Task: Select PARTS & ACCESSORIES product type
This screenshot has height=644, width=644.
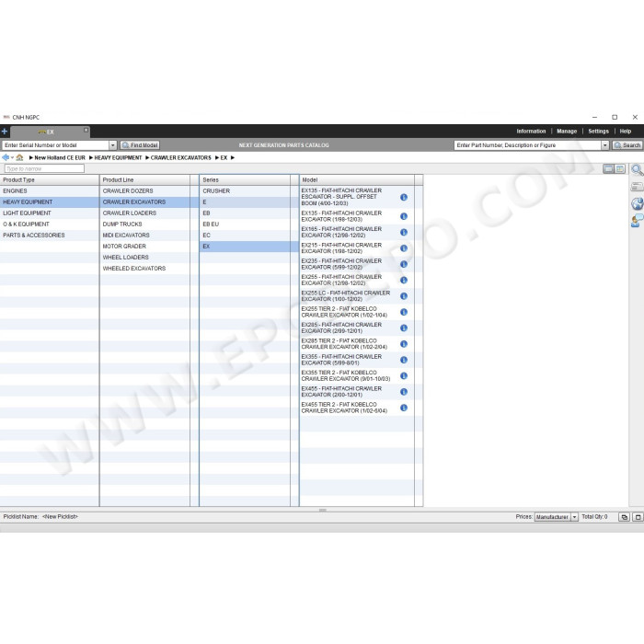Action: point(50,236)
